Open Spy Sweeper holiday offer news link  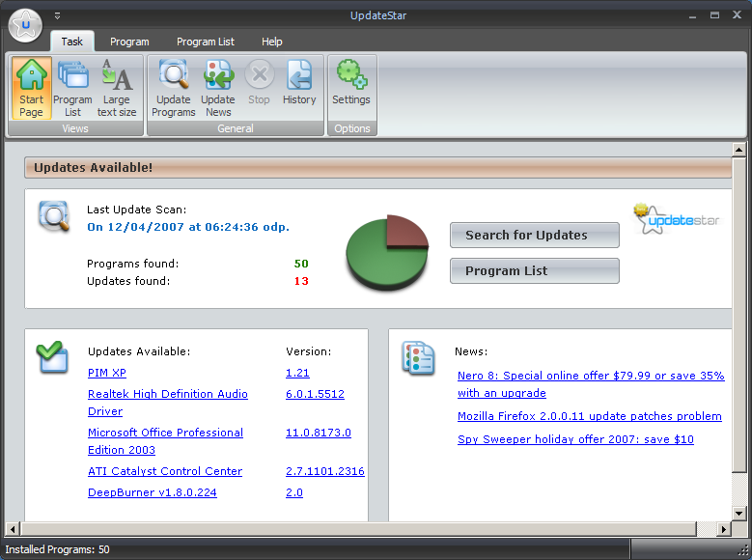[x=575, y=439]
